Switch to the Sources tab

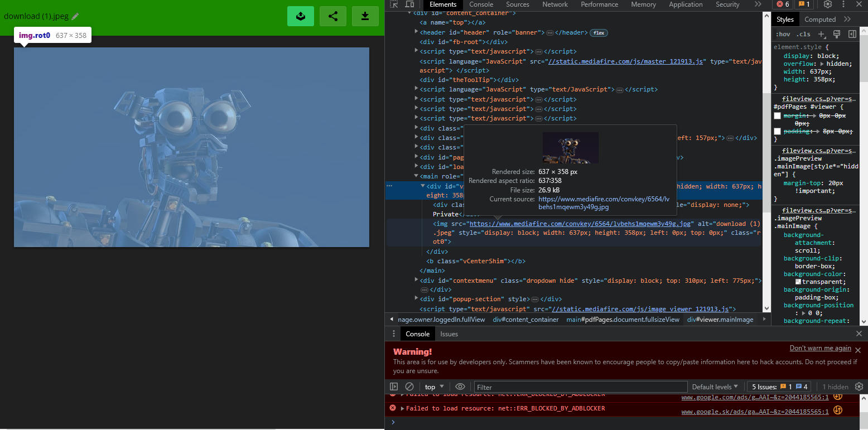[518, 4]
